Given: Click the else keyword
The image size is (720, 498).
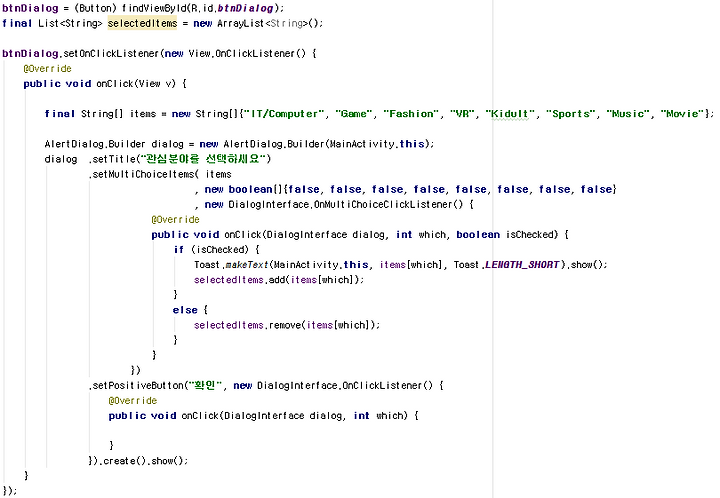Looking at the screenshot, I should click(x=185, y=310).
